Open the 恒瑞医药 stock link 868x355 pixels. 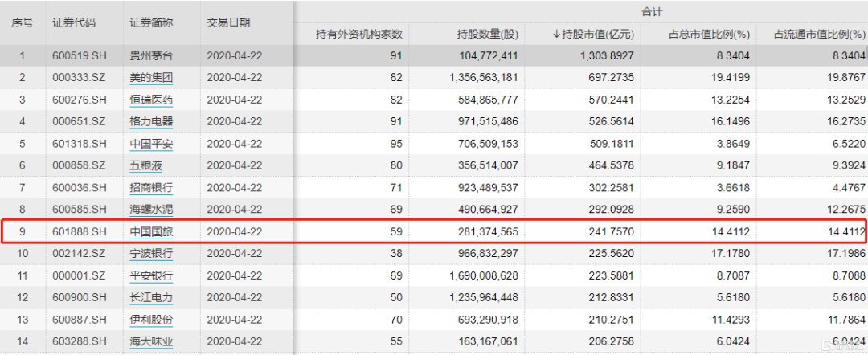click(151, 100)
